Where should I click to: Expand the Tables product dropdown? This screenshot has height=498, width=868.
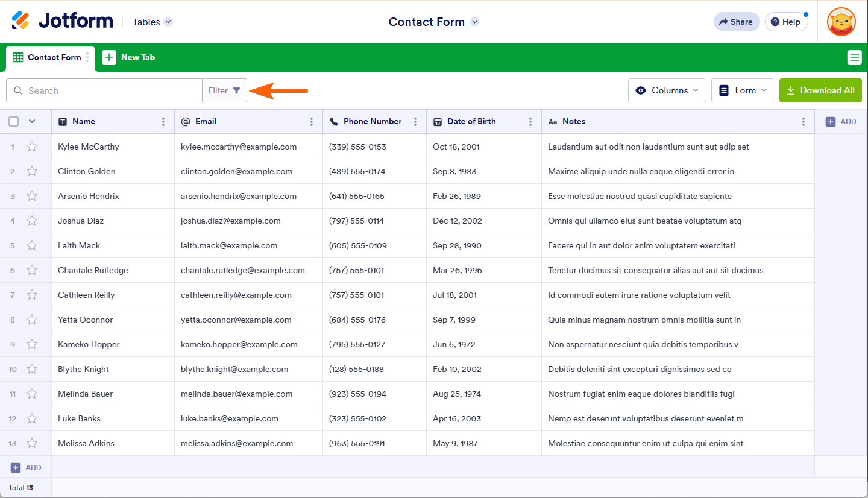tap(153, 22)
